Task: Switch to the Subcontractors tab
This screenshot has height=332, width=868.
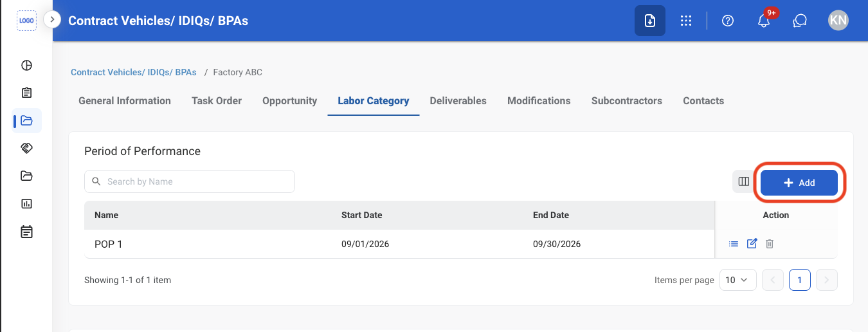Action: [627, 100]
